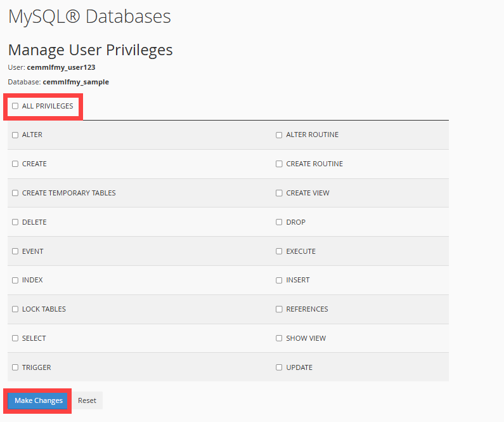
Task: Check CREATE TEMPORARY TABLES privilege
Action: (x=15, y=193)
